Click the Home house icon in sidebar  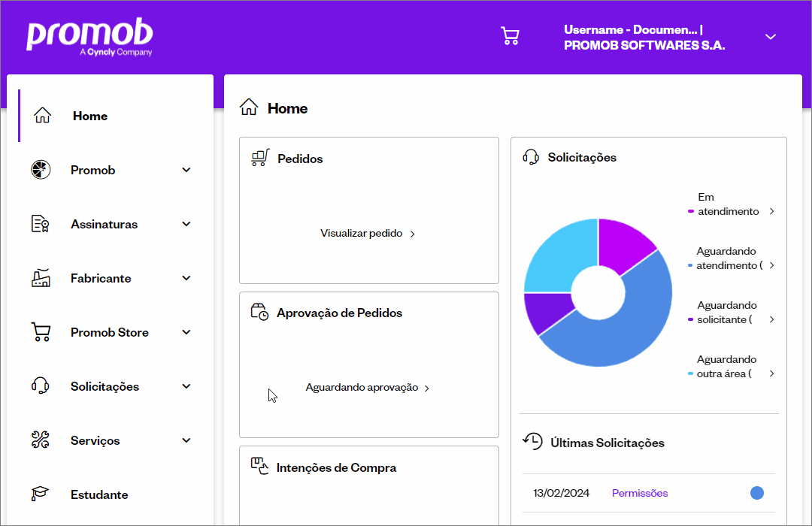click(42, 116)
